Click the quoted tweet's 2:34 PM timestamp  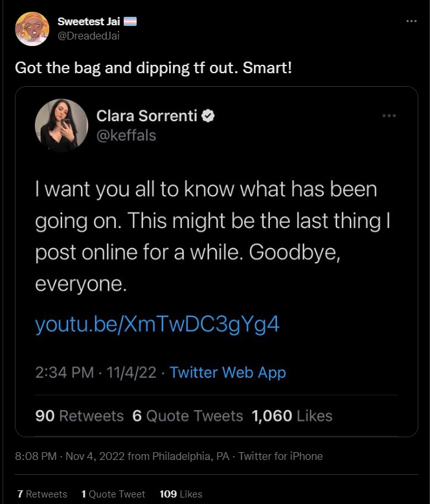(96, 372)
